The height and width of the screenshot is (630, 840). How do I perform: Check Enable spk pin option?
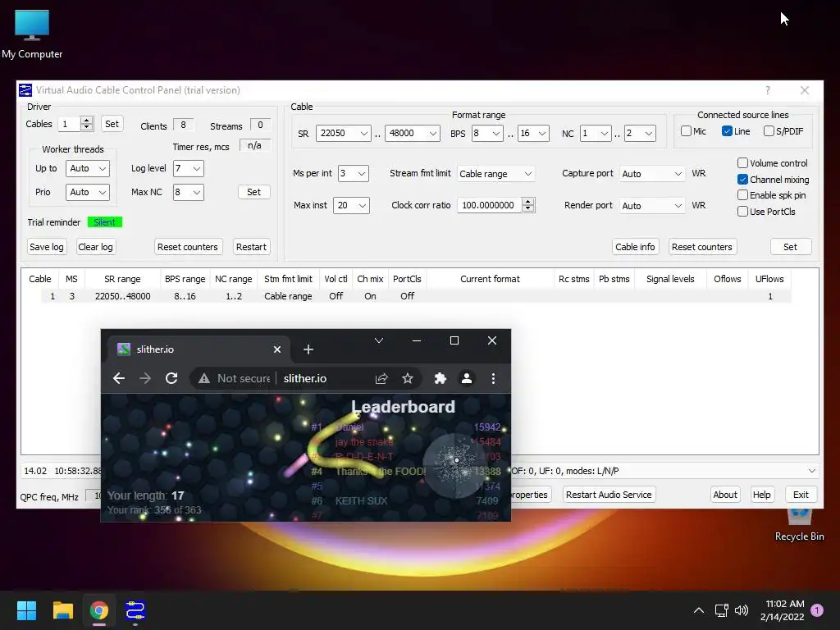[742, 195]
